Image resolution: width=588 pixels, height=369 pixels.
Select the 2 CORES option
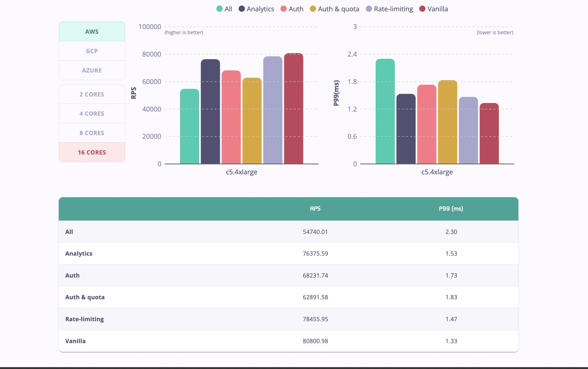tap(92, 94)
